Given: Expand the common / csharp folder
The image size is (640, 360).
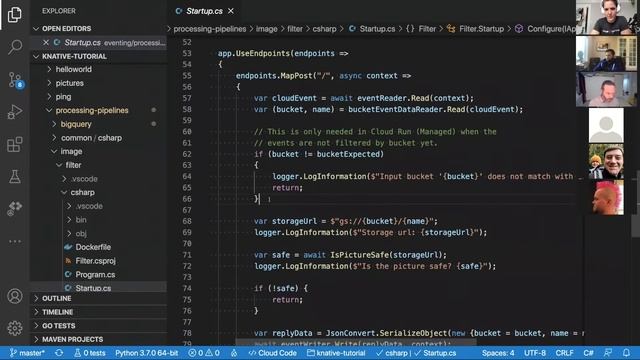Looking at the screenshot, I should point(99,138).
